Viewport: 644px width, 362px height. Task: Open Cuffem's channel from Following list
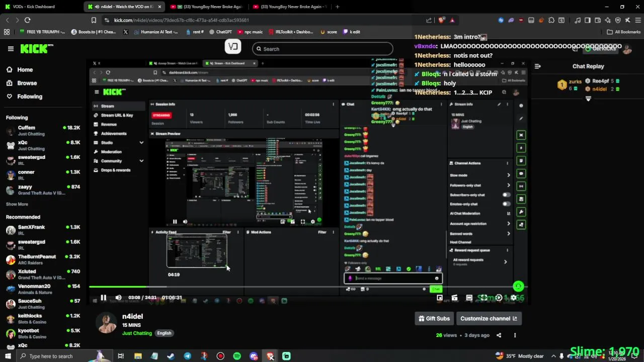(x=43, y=131)
